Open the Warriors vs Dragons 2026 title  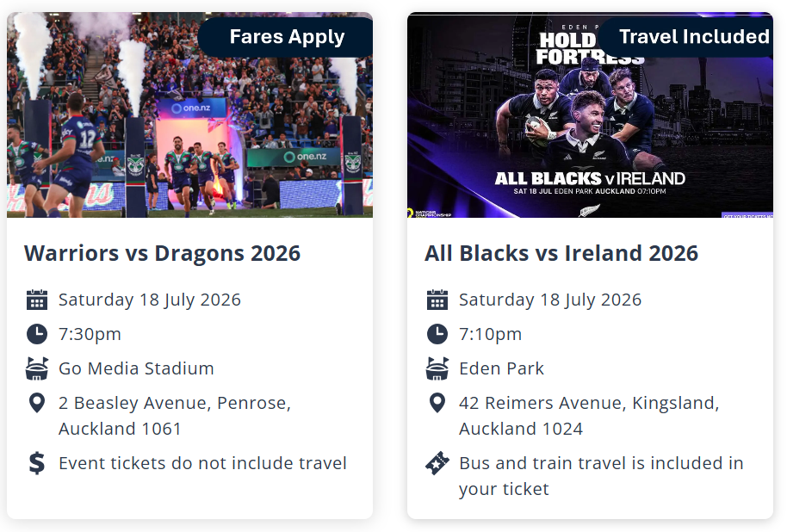click(162, 253)
